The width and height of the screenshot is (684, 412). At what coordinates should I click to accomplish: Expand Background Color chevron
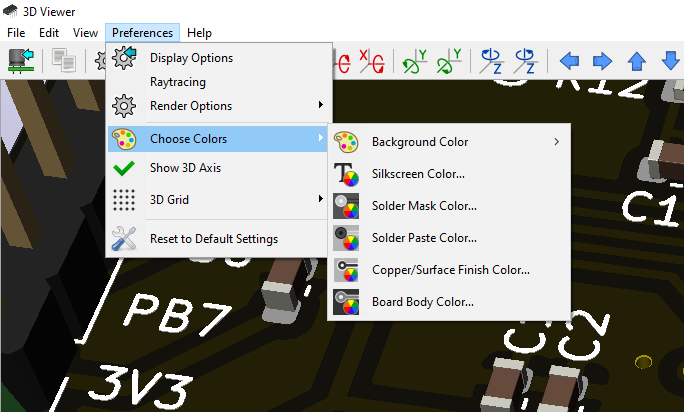(x=557, y=142)
